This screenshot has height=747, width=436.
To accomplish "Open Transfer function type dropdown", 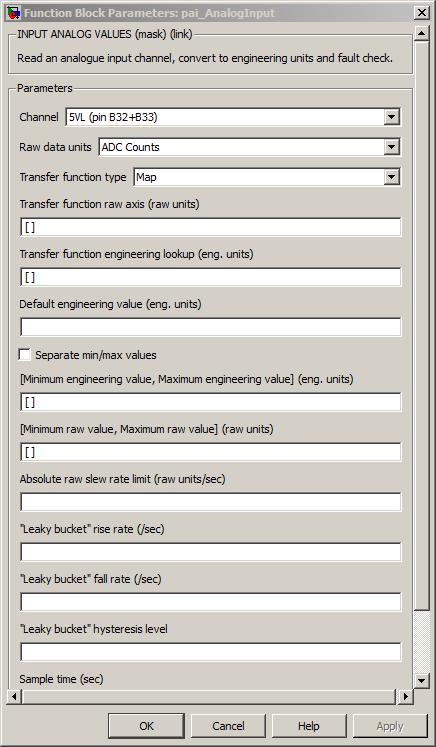I will [x=391, y=177].
